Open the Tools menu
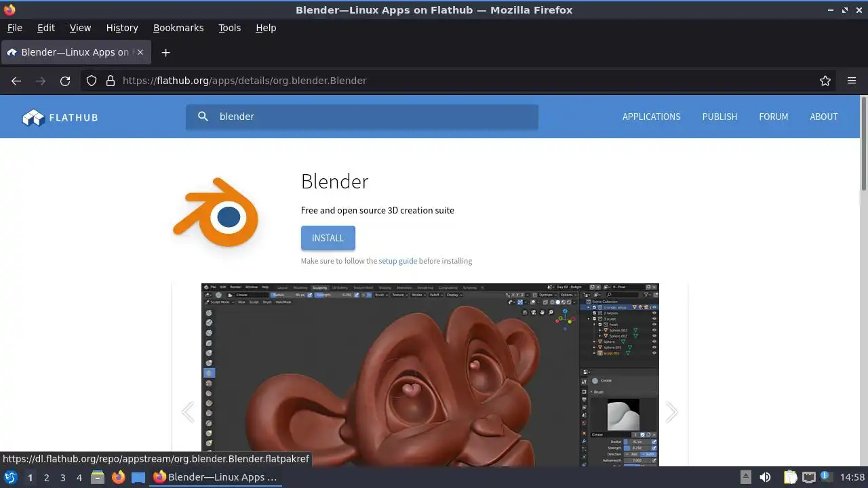 coord(229,28)
